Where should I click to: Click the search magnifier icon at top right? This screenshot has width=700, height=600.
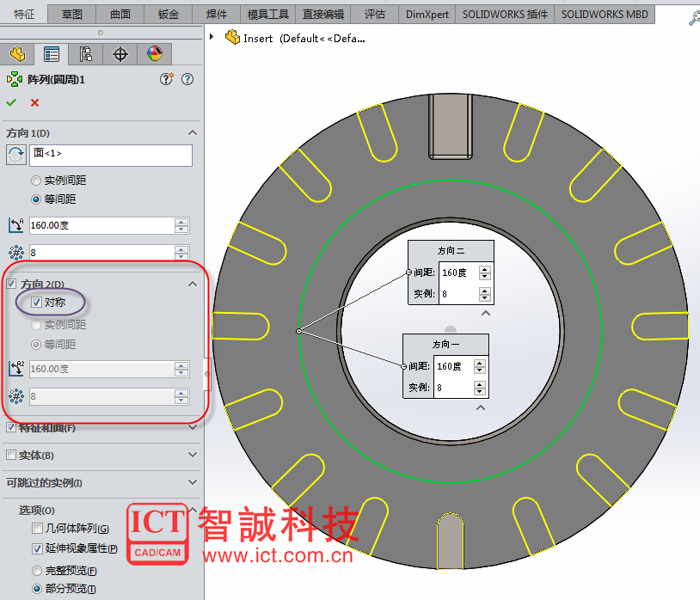click(x=694, y=18)
